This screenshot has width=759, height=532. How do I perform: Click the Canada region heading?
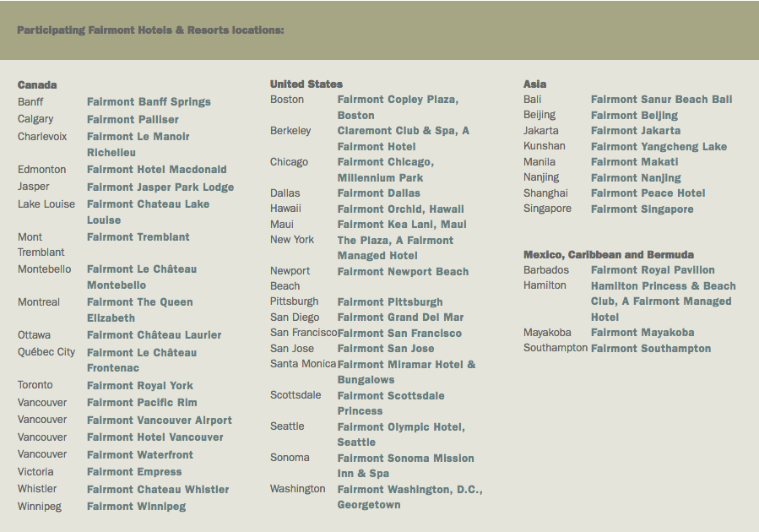[x=37, y=85]
